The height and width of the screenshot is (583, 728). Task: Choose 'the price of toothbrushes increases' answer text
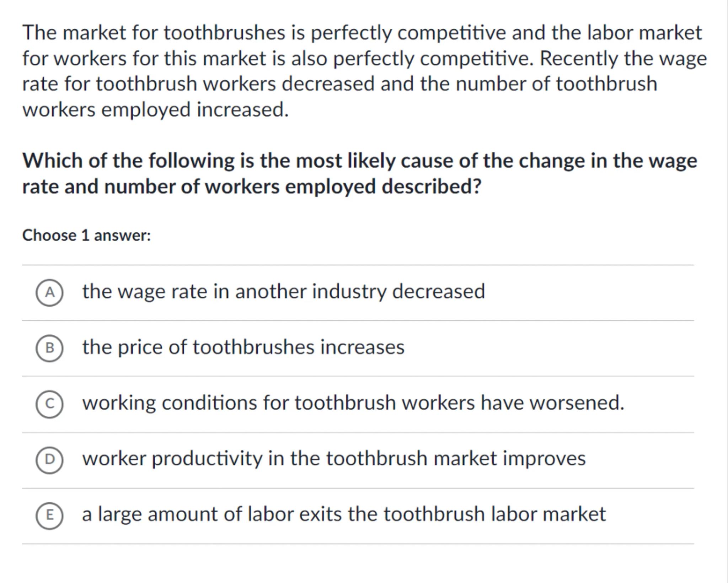tap(243, 347)
